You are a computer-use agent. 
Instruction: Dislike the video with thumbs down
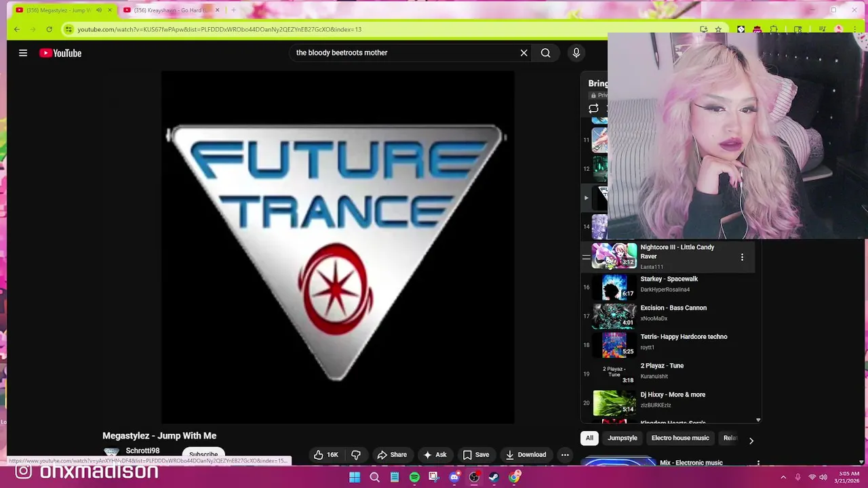(356, 455)
